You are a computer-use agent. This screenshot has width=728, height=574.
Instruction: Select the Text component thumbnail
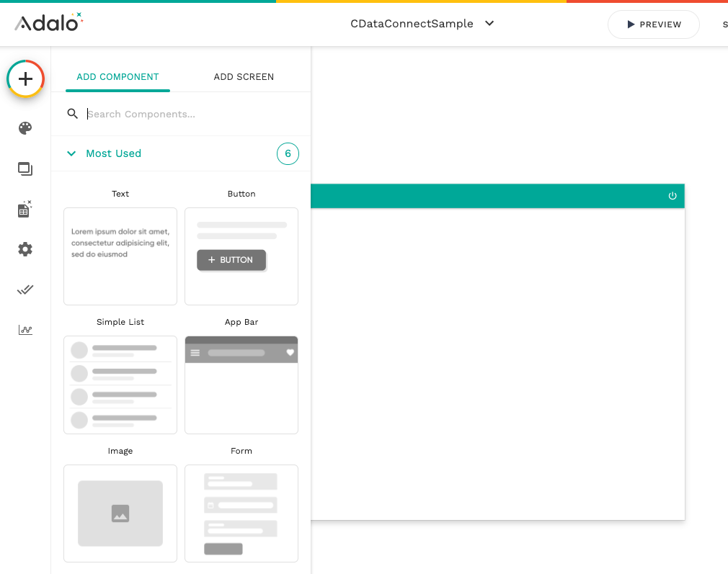click(120, 256)
